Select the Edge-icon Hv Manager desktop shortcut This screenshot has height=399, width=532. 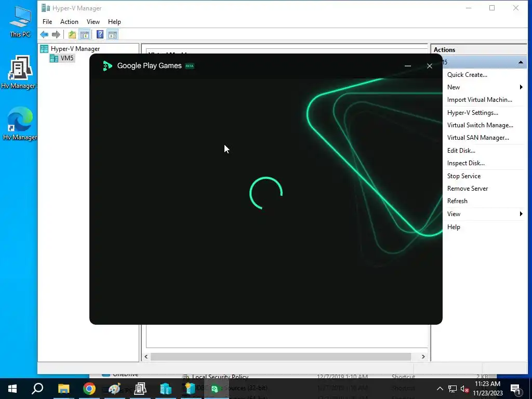tap(19, 124)
